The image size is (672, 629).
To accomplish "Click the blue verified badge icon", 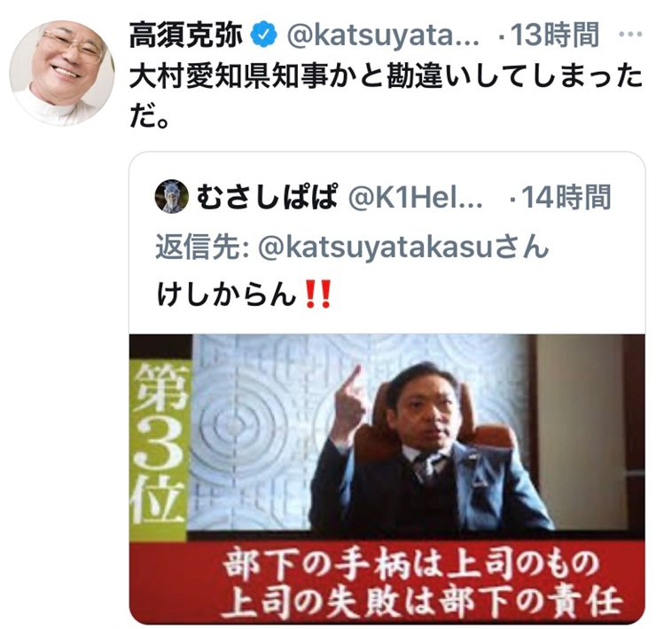I will [x=263, y=35].
